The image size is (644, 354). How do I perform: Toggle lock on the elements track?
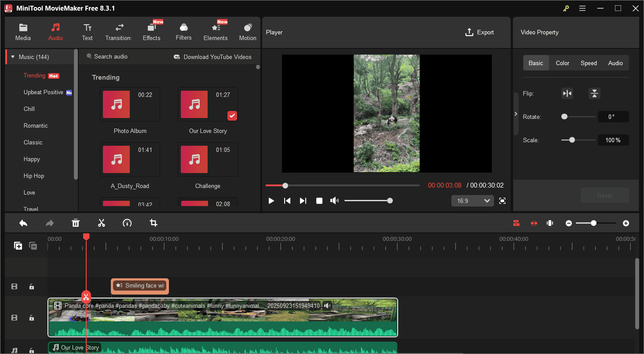[31, 287]
